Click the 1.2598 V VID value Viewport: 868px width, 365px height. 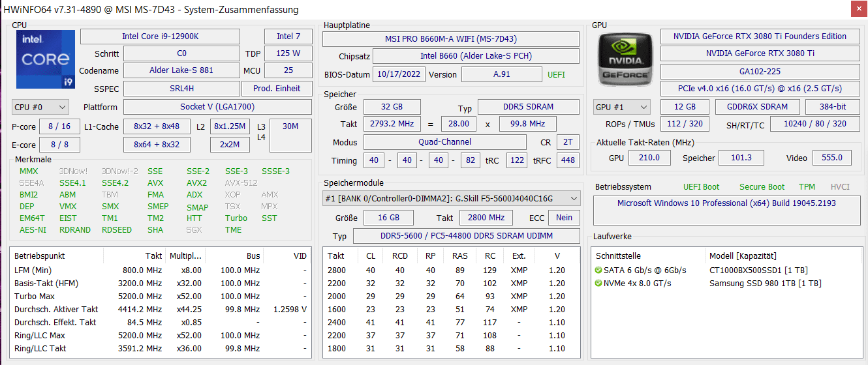click(290, 309)
